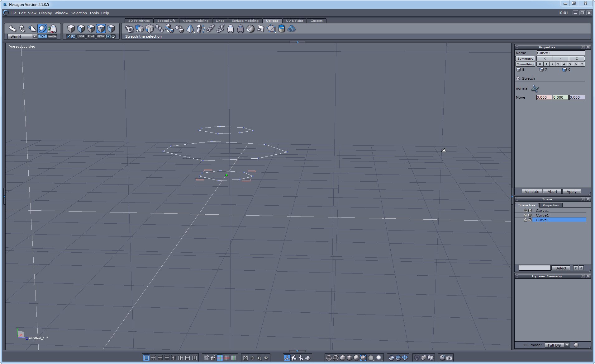Click the Smoothing button
The height and width of the screenshot is (364, 595).
525,64
